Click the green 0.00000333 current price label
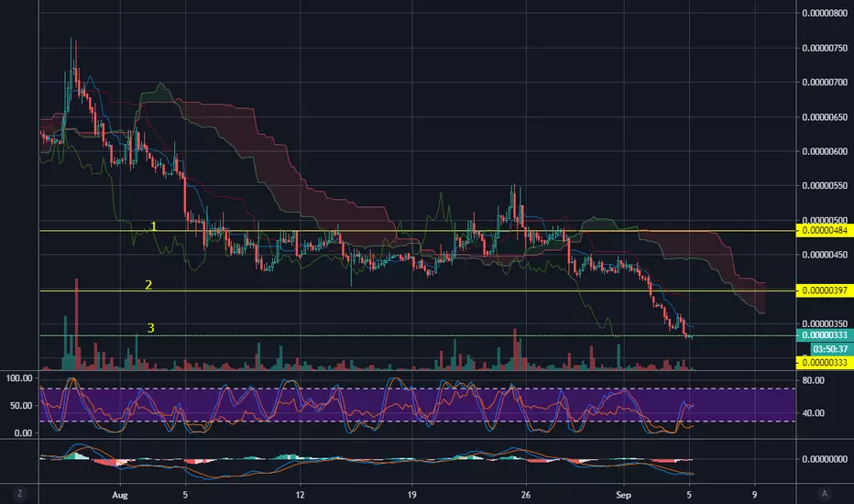This screenshot has height=504, width=854. point(825,335)
